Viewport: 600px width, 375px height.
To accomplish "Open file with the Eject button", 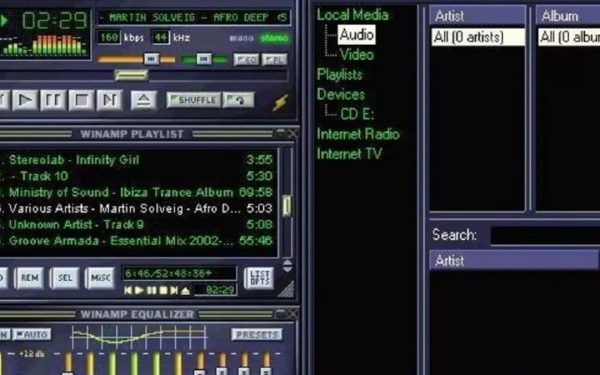I will coord(143,100).
